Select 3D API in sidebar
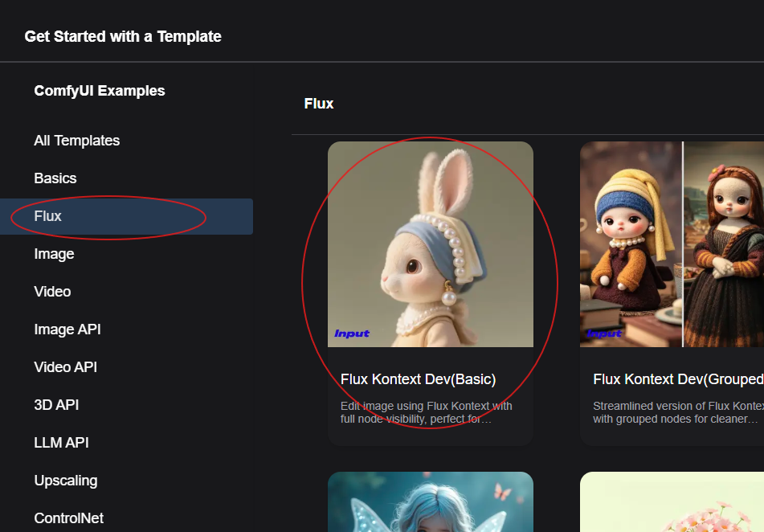Image resolution: width=764 pixels, height=532 pixels. coord(56,405)
